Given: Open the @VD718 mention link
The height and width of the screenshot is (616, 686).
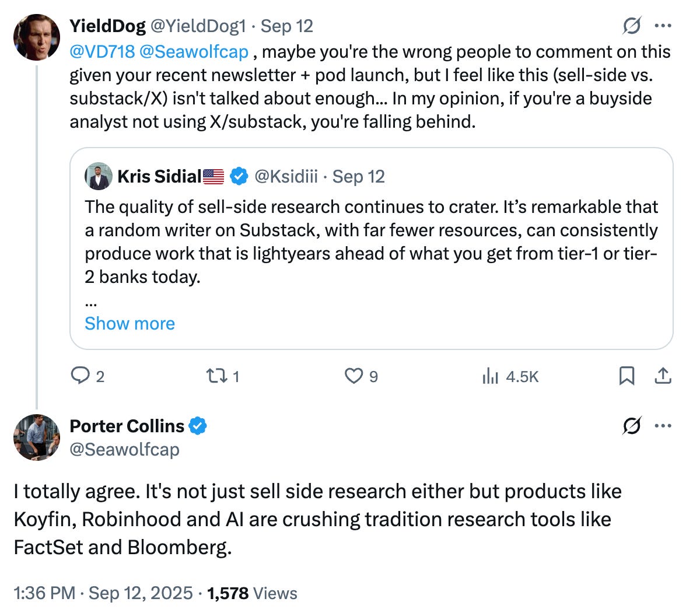Looking at the screenshot, I should click(x=102, y=51).
